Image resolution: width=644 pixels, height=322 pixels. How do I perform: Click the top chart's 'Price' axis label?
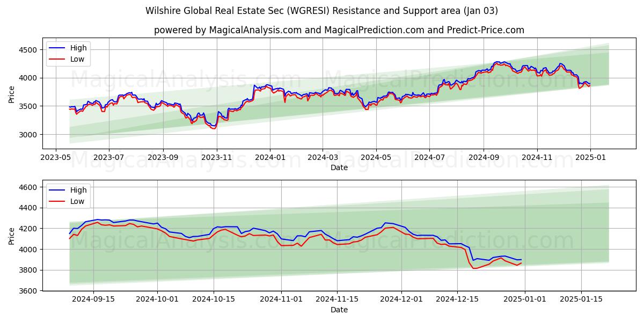[12, 93]
